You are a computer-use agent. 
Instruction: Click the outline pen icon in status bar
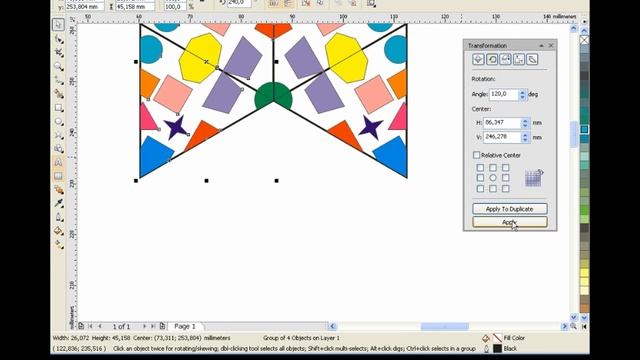pyautogui.click(x=486, y=349)
